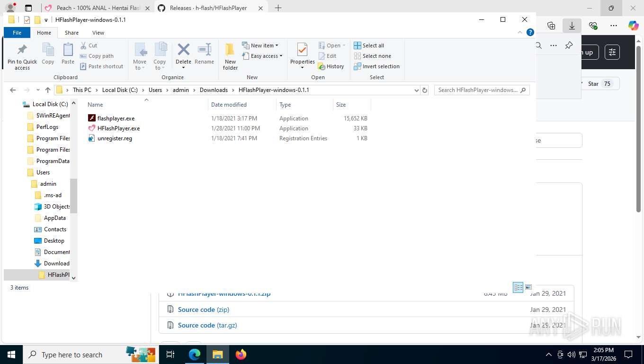
Task: Open the Quick Access Toolbar customize dropdown
Action: (46, 20)
